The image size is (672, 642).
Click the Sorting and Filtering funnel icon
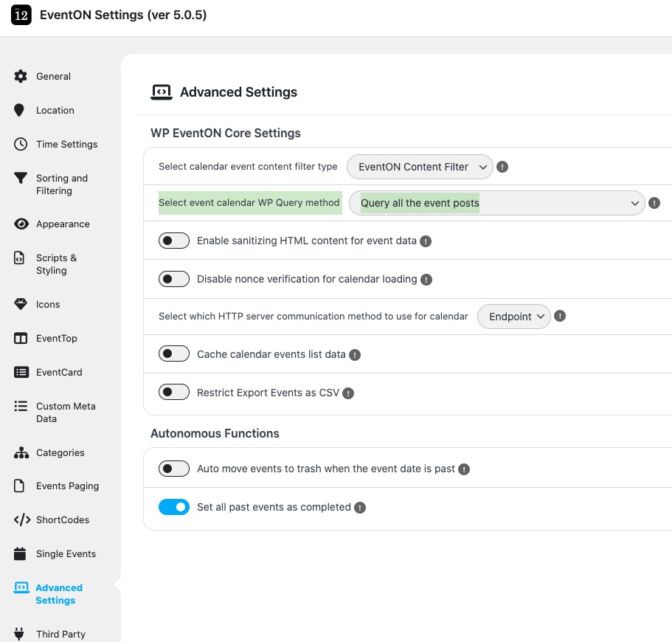21,179
